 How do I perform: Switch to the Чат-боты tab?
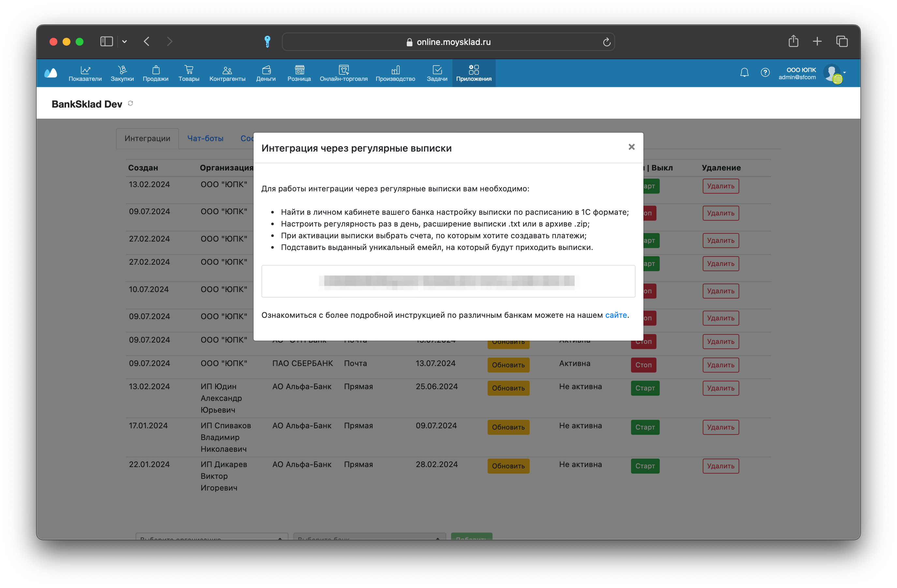[x=205, y=138]
